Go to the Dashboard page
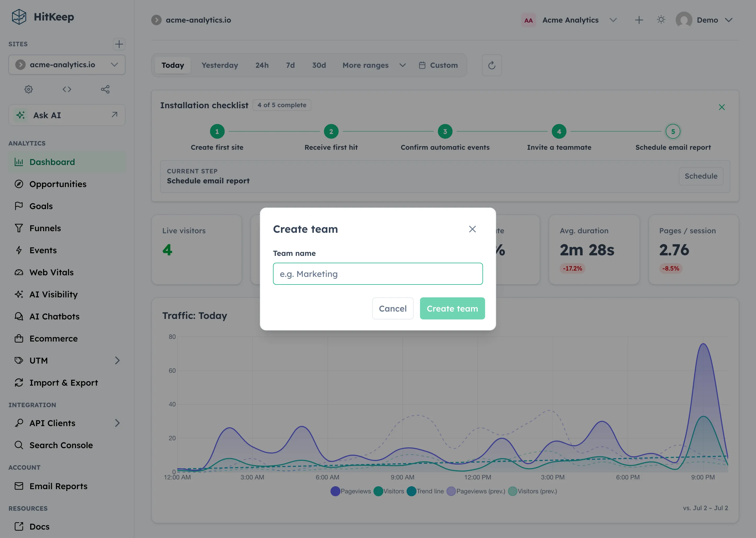This screenshot has height=538, width=756. click(67, 162)
